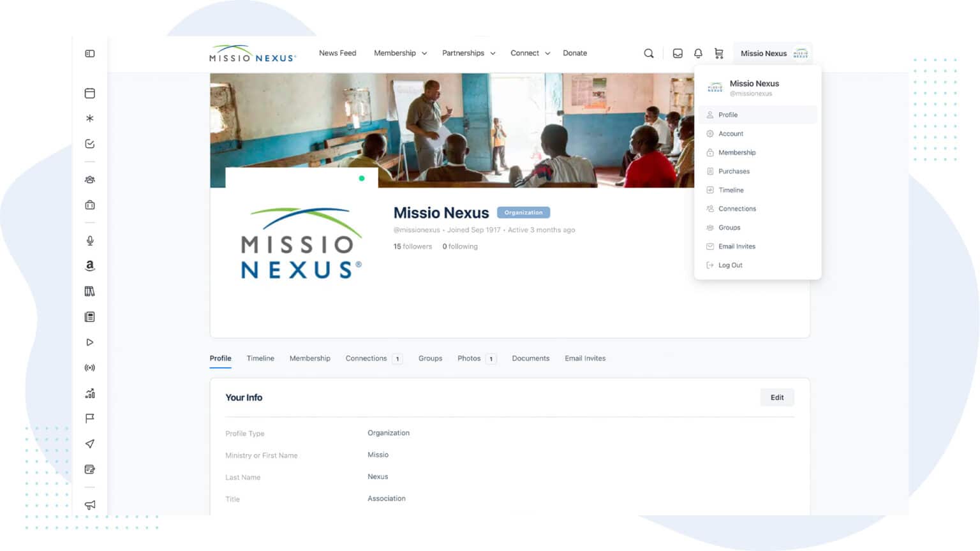
Task: Expand the Membership dropdown in the navbar
Action: point(400,53)
